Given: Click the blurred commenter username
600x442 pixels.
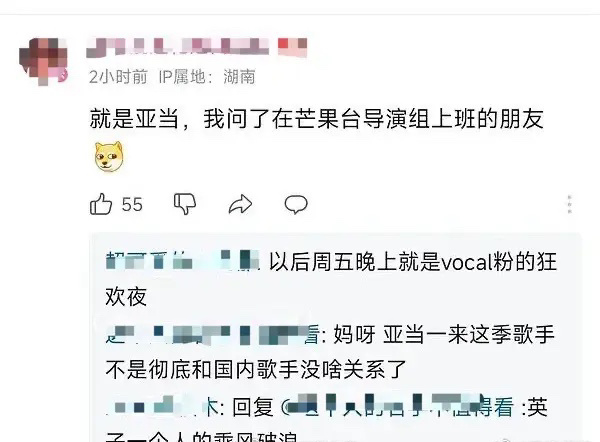Looking at the screenshot, I should pos(178,47).
